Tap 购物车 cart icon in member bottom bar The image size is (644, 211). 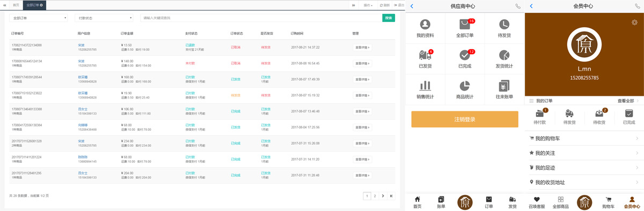pyautogui.click(x=608, y=202)
